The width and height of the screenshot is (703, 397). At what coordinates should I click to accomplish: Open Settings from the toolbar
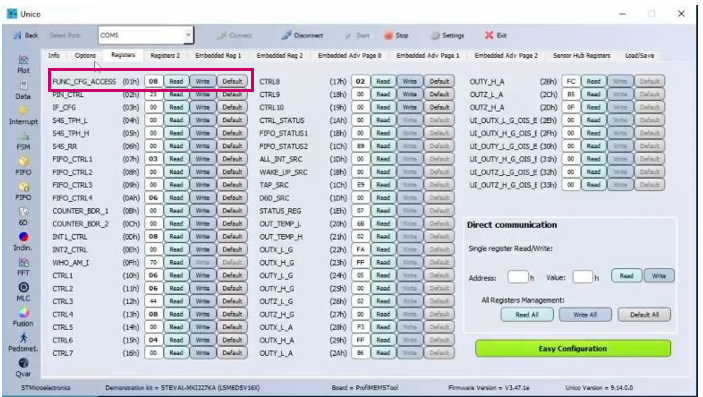447,35
